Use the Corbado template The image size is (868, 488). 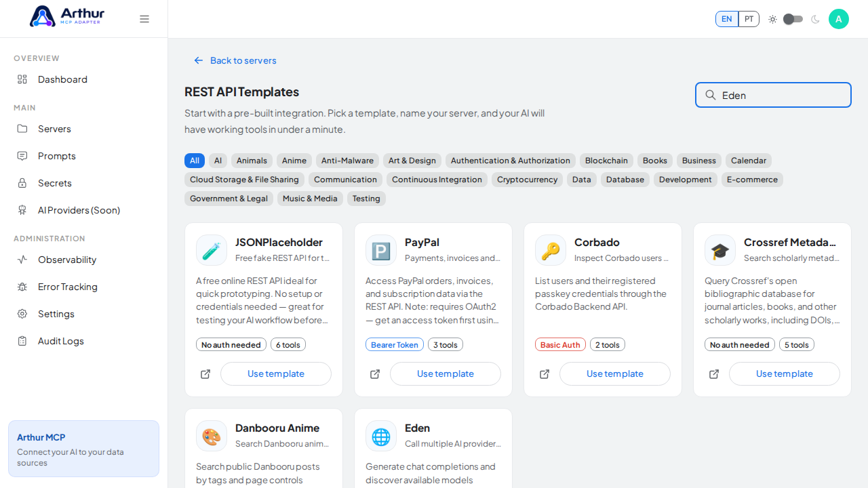tap(615, 374)
